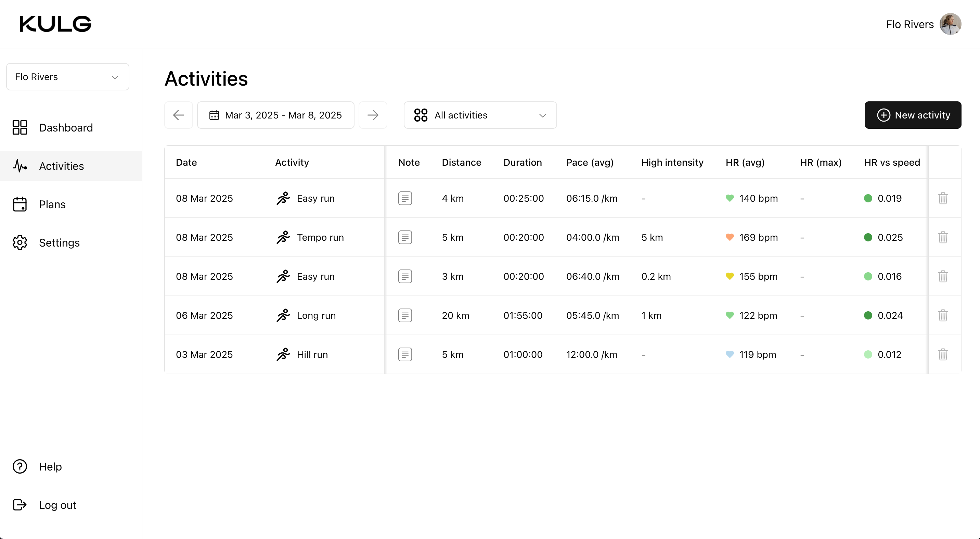Click the 20 km distance cell
Viewport: 980px width, 539px height.
(455, 316)
